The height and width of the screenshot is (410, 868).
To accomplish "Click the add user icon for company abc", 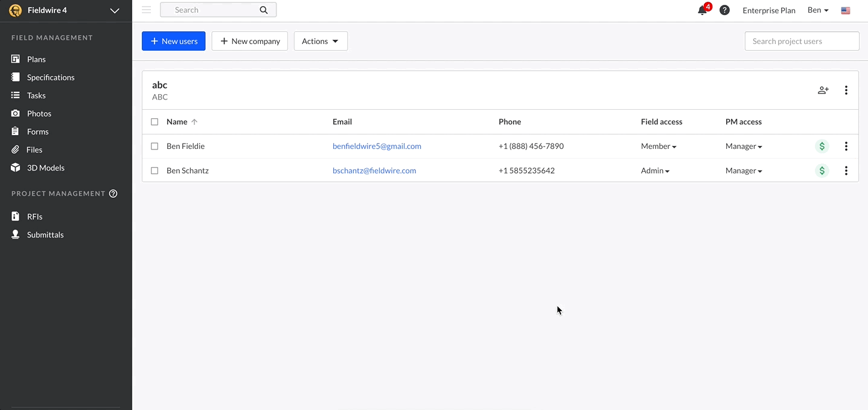I will (823, 90).
